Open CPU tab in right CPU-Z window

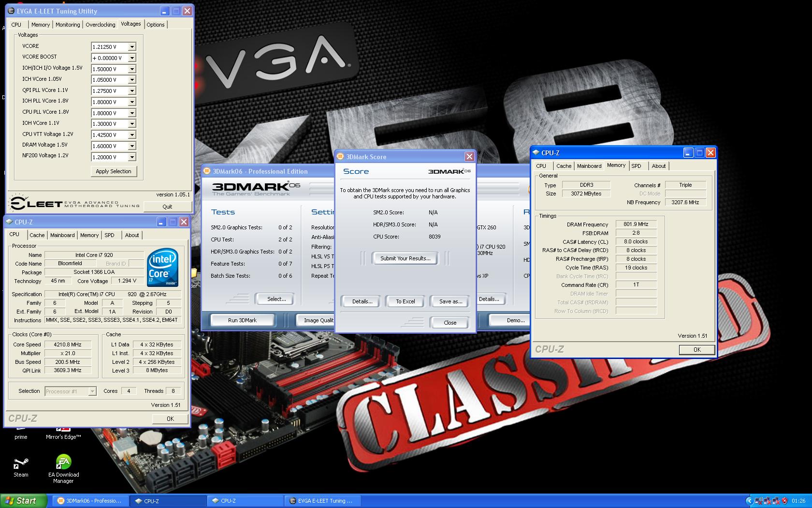pos(541,166)
